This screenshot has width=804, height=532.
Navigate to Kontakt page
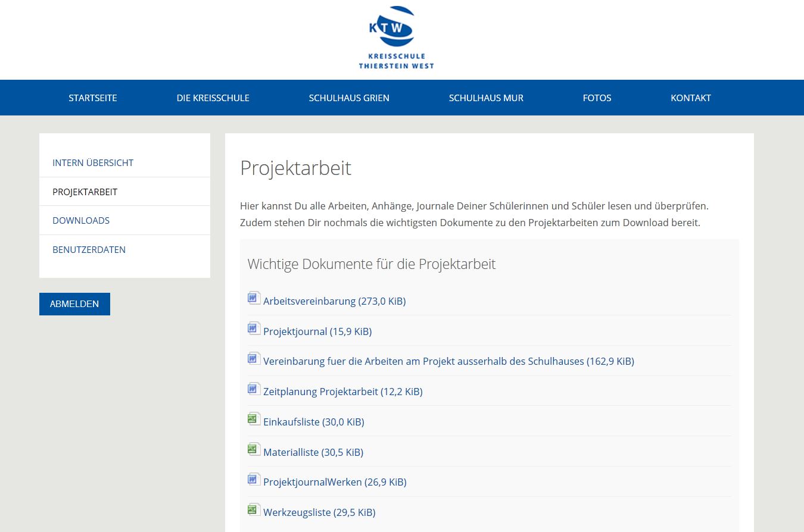point(690,98)
